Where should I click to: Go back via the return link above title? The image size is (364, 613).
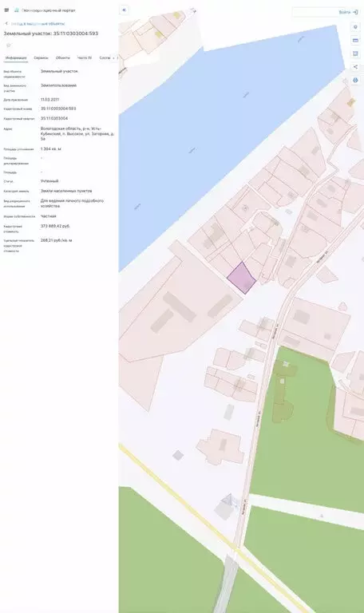pos(38,24)
